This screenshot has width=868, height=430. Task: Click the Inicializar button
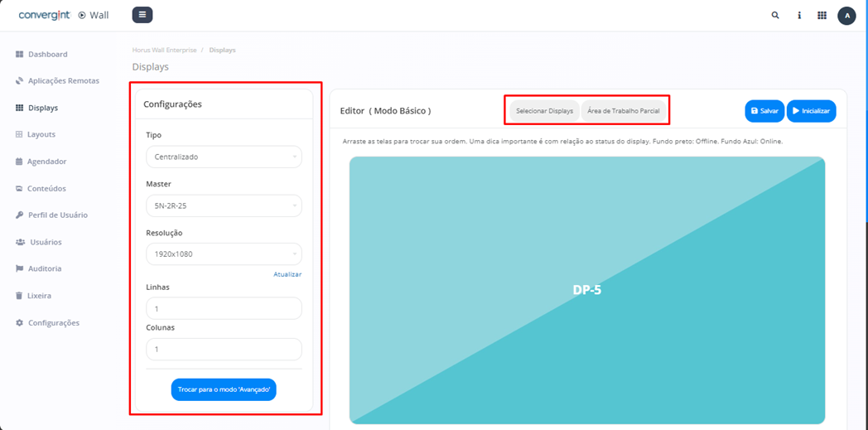pyautogui.click(x=811, y=111)
